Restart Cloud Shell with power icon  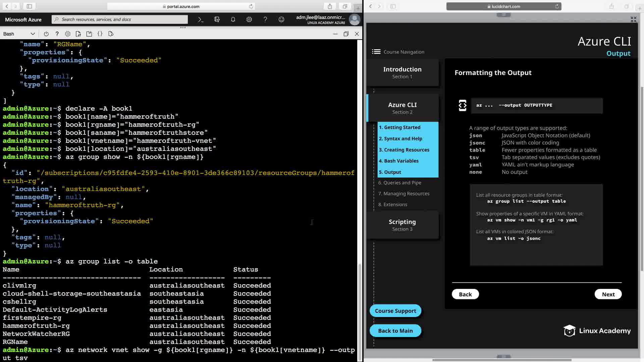coord(46,34)
